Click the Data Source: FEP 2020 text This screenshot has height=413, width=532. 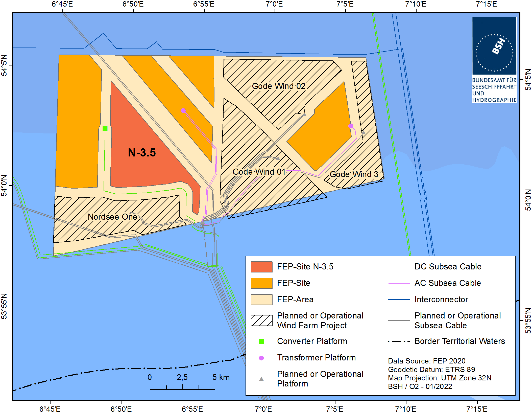click(x=427, y=361)
